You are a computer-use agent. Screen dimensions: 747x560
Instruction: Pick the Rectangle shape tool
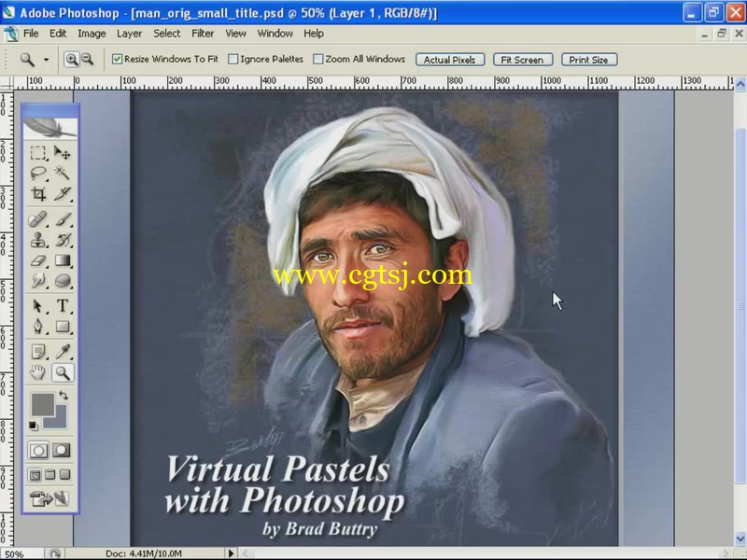coord(62,327)
